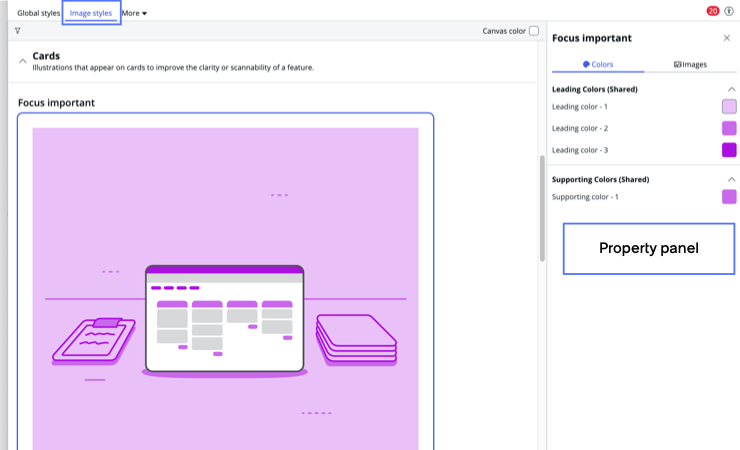740x450 pixels.
Task: Open the More dropdown menu
Action: point(134,13)
